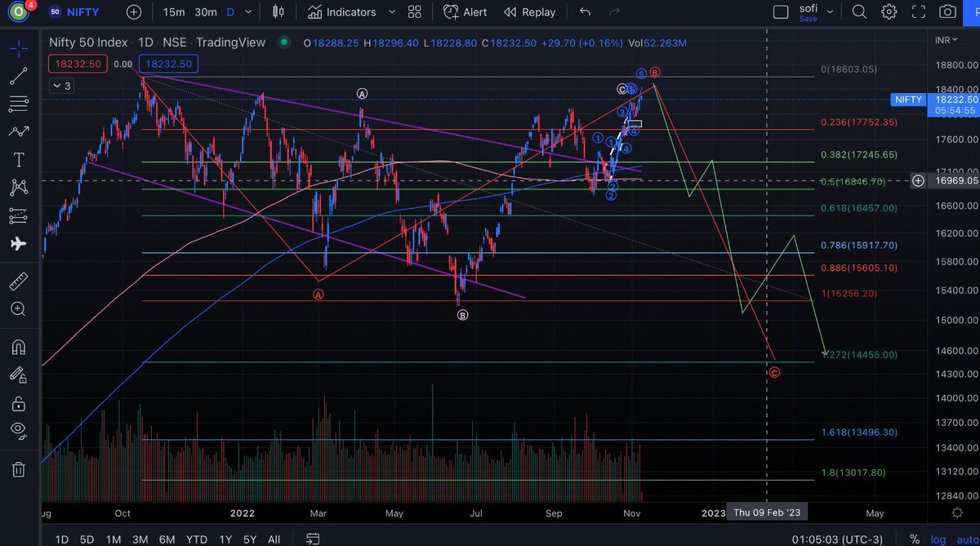Select the Text annotation tool
The width and height of the screenshot is (980, 546).
18,159
